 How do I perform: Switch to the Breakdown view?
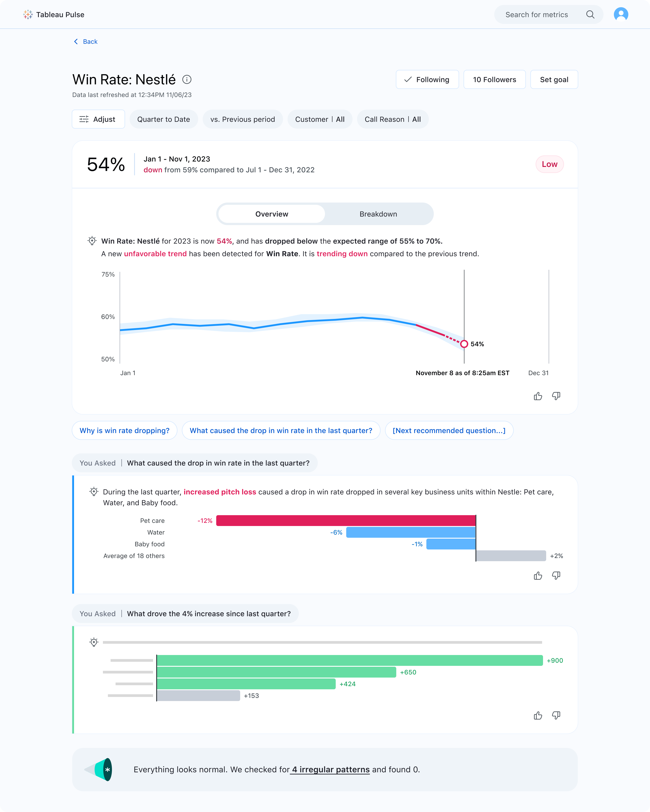[x=378, y=214]
